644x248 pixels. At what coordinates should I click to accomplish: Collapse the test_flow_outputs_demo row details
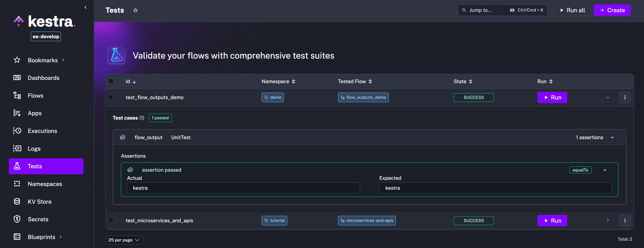608,97
